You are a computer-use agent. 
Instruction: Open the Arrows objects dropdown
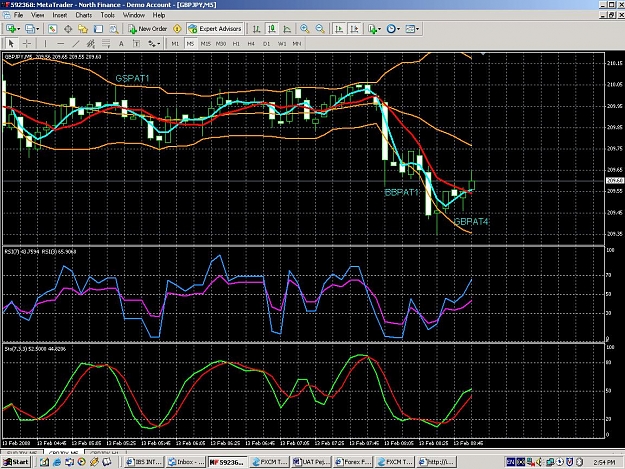pyautogui.click(x=154, y=43)
